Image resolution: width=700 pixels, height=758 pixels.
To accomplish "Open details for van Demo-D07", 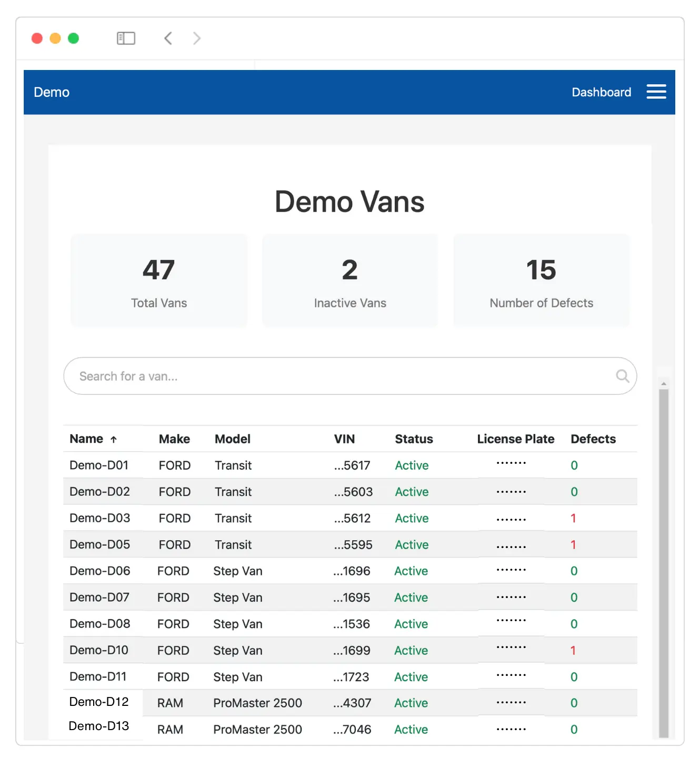I will click(99, 597).
